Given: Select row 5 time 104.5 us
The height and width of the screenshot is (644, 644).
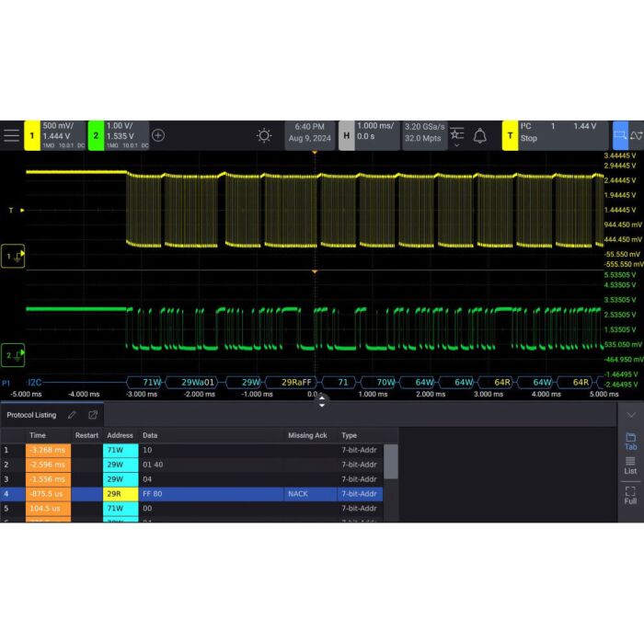Looking at the screenshot, I should [x=48, y=509].
